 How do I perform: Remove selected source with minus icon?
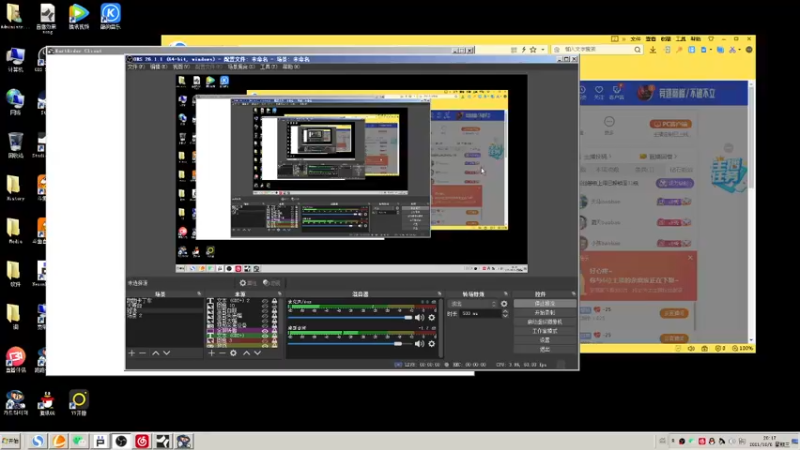click(x=222, y=353)
